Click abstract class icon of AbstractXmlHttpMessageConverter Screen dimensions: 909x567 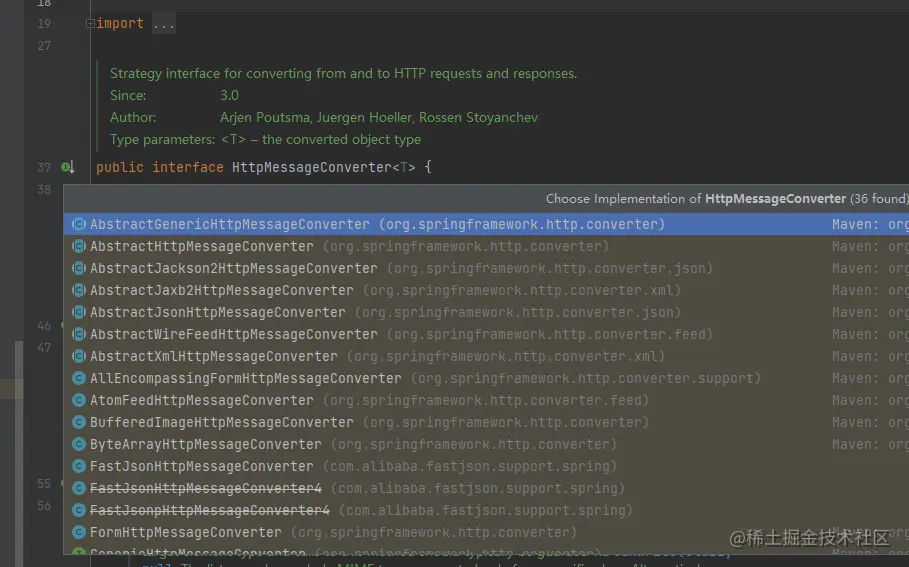(79, 357)
